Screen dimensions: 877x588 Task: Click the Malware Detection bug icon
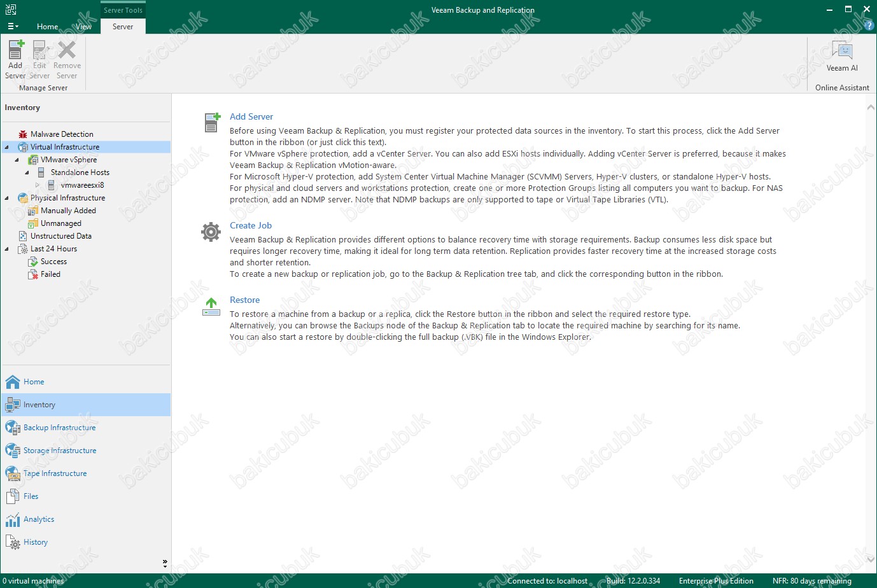(23, 134)
